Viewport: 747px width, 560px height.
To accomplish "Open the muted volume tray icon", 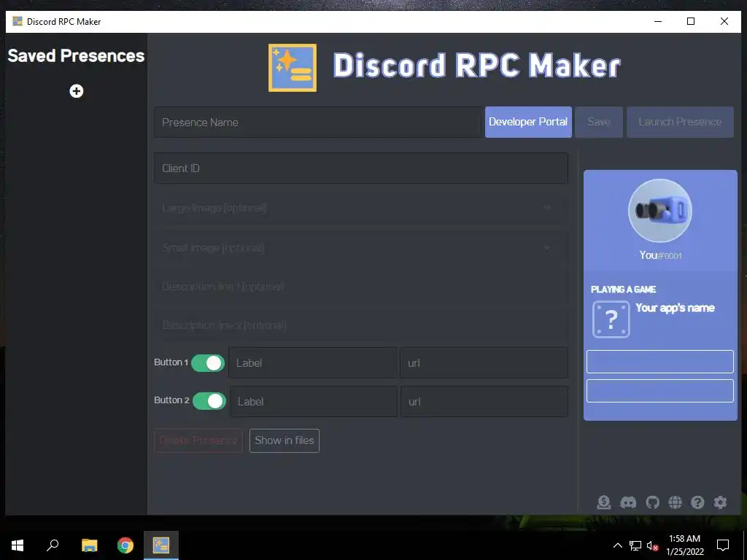I will point(653,545).
